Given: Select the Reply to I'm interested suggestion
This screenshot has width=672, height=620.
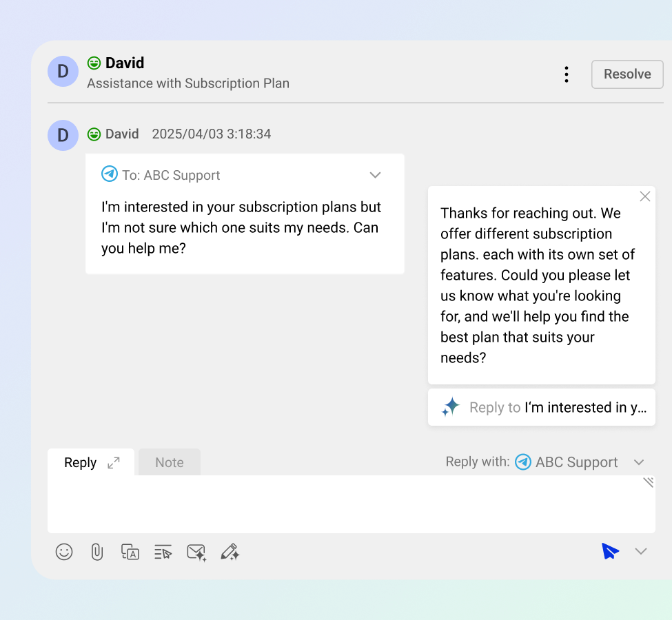Looking at the screenshot, I should click(542, 407).
